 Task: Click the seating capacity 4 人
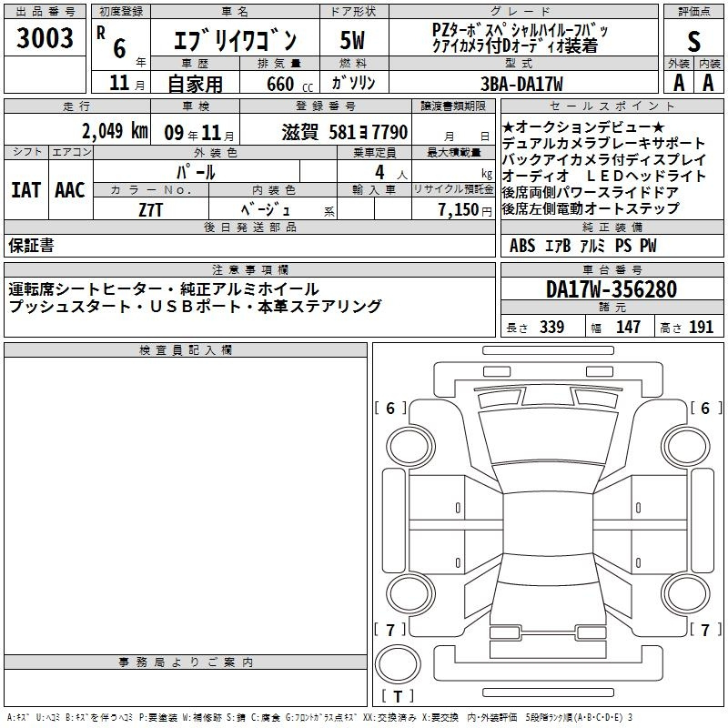point(390,173)
